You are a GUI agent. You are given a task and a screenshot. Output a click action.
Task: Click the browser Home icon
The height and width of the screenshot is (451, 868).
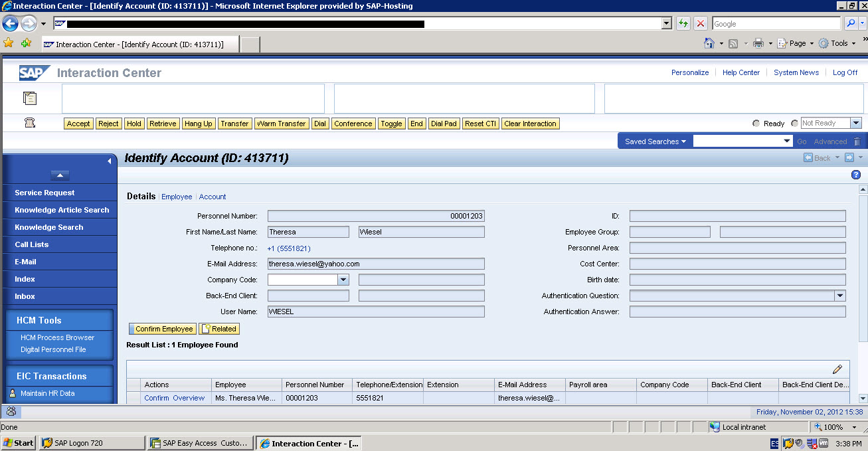pos(709,43)
